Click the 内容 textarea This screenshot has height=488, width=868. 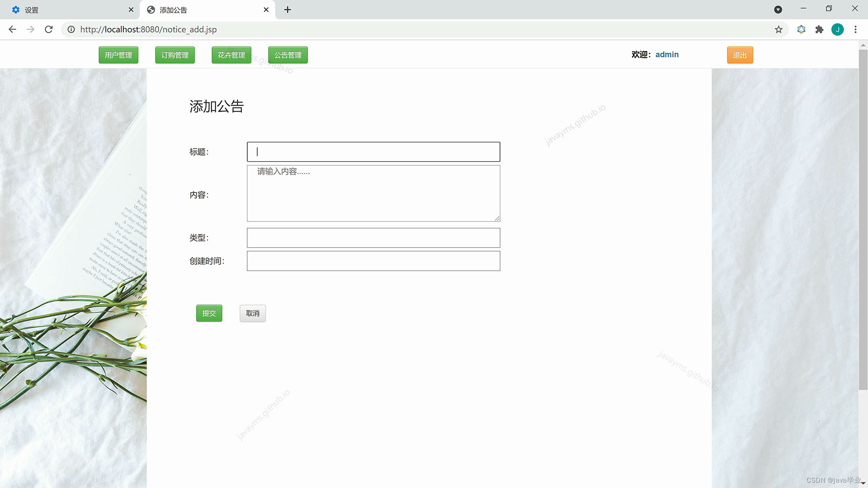[373, 193]
